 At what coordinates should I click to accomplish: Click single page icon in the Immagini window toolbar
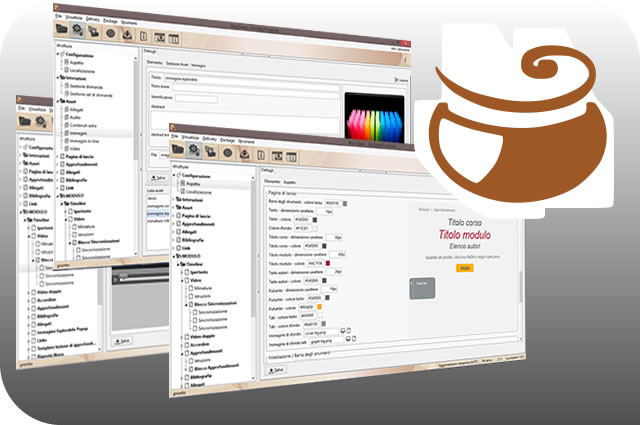click(143, 36)
